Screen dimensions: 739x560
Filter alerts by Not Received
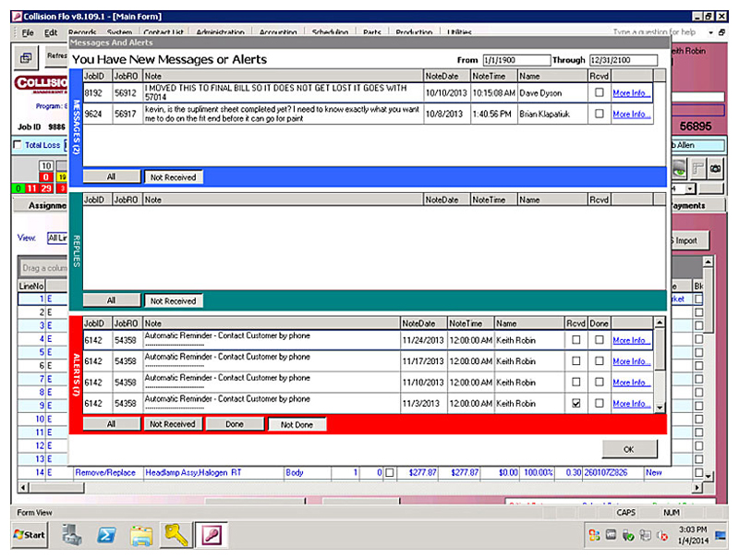click(173, 424)
